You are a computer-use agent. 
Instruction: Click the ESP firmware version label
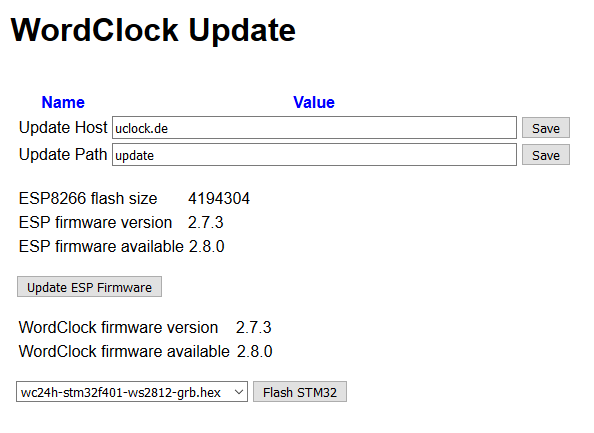pyautogui.click(x=95, y=222)
